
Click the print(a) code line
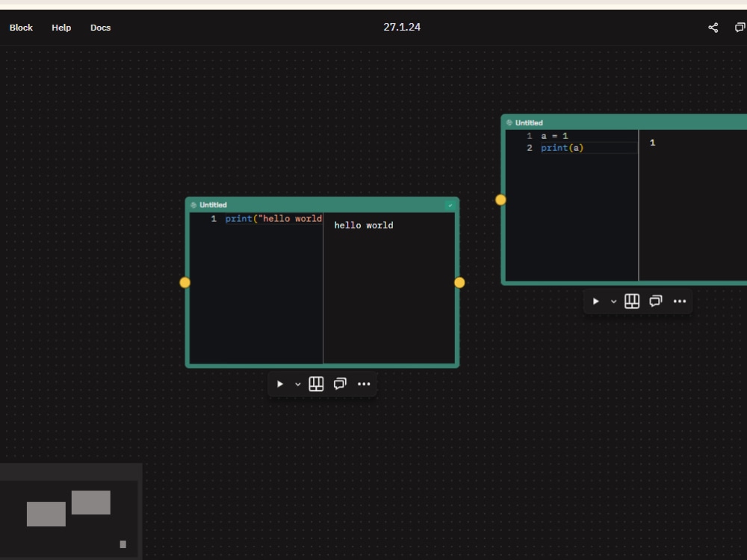coord(562,148)
